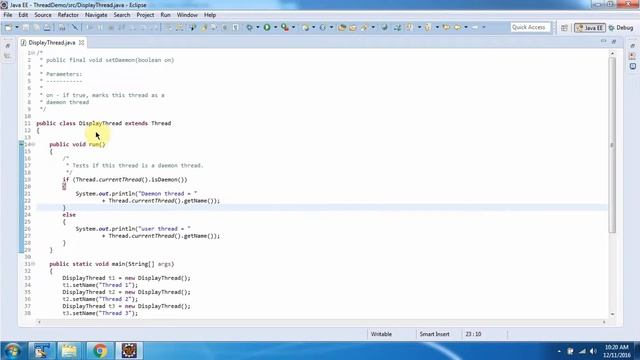Click the New file toolbar icon
Viewport: 640px width, 360px height.
click(x=8, y=27)
